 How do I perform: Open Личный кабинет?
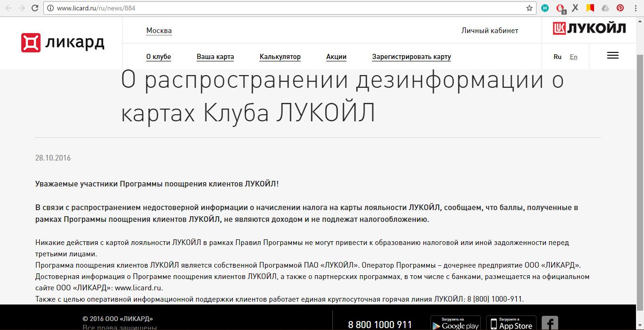[490, 31]
